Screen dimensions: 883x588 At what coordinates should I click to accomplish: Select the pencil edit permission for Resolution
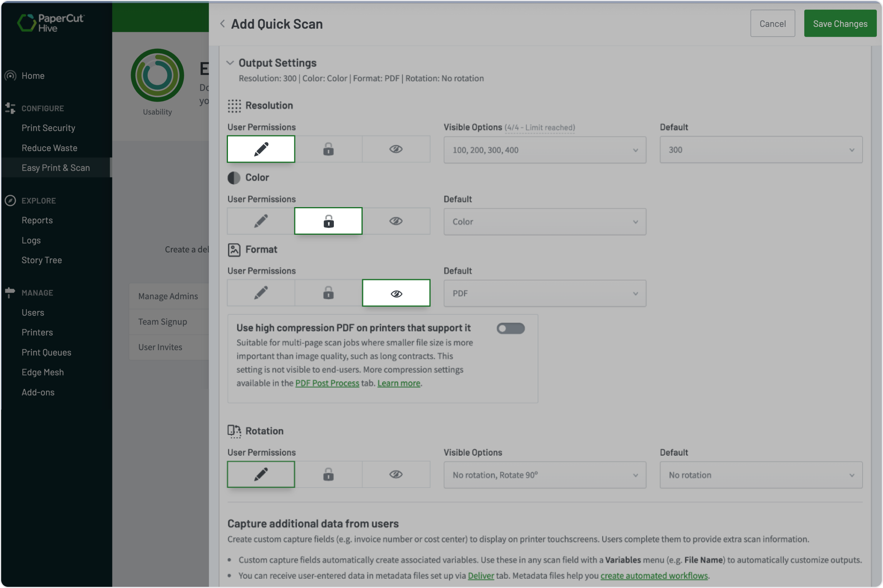coord(261,149)
